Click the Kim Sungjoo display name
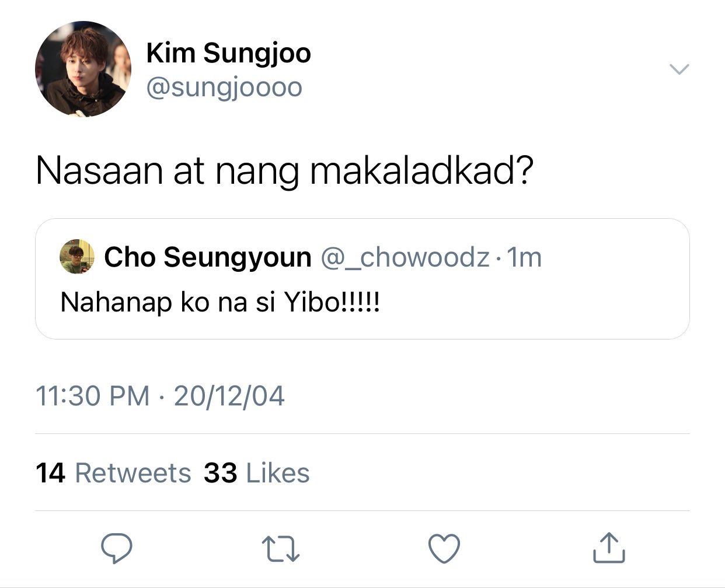Screen dimensions: 725x588 228,53
